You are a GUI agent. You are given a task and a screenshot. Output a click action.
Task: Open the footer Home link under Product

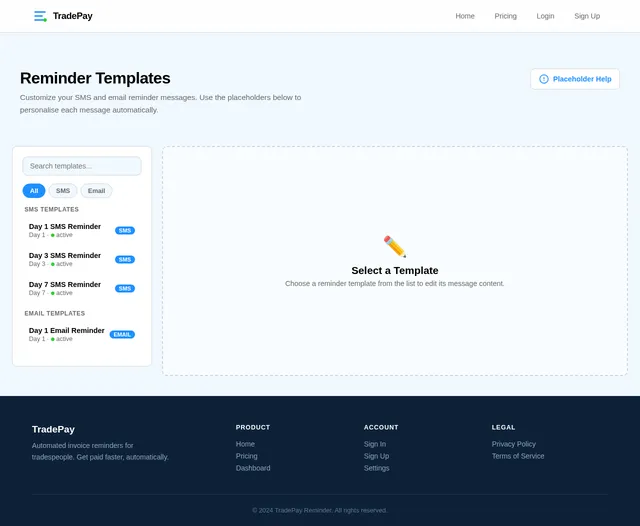pyautogui.click(x=245, y=444)
